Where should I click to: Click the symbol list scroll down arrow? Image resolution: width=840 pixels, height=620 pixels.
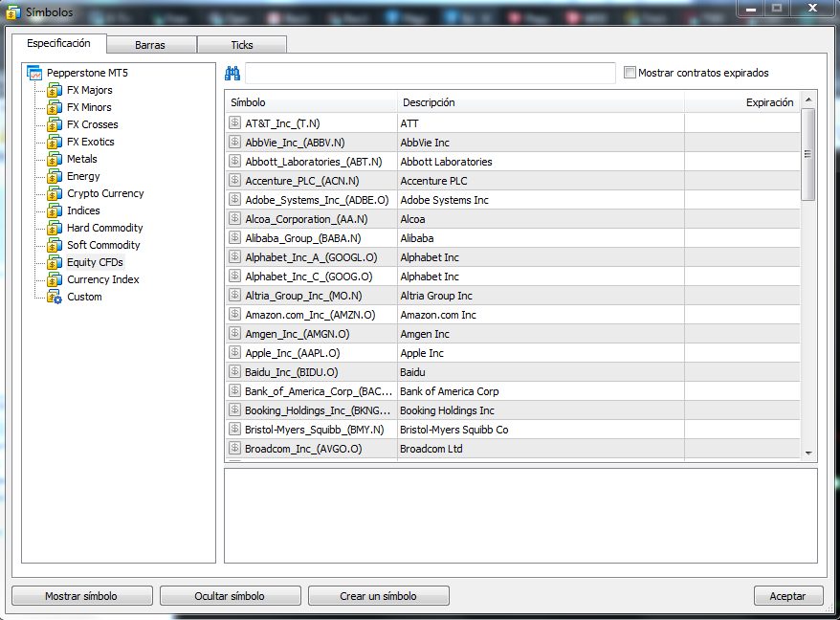pyautogui.click(x=808, y=454)
